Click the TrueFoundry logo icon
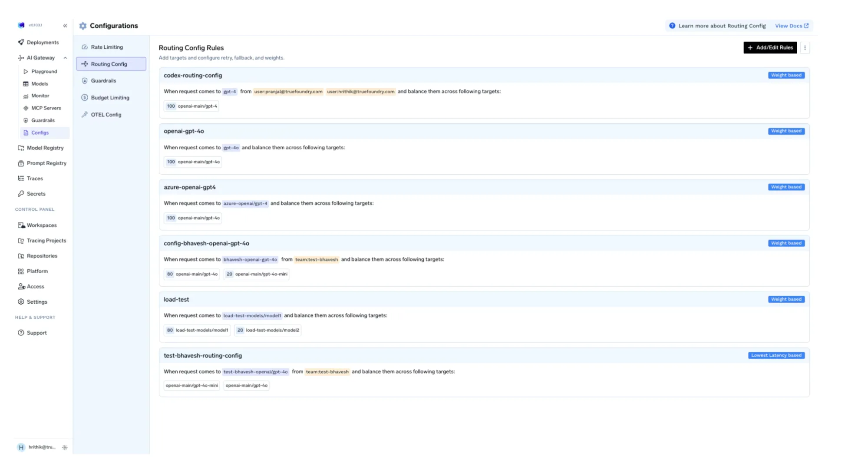Image resolution: width=868 pixels, height=467 pixels. (x=21, y=25)
